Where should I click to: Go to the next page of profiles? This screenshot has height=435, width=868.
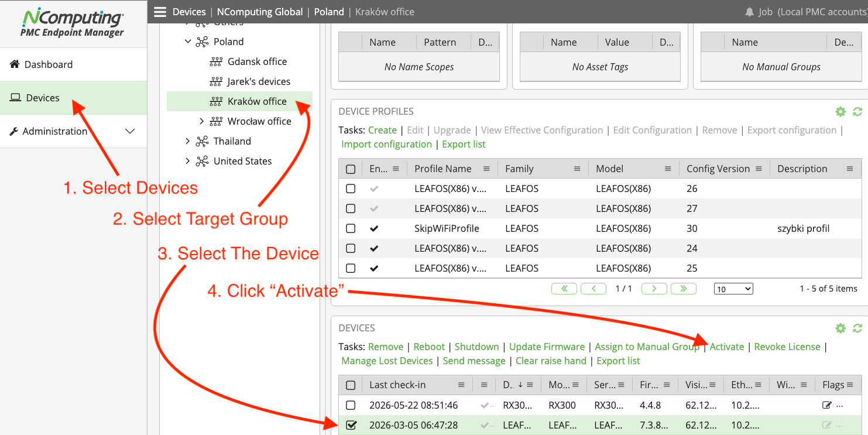[x=654, y=289]
